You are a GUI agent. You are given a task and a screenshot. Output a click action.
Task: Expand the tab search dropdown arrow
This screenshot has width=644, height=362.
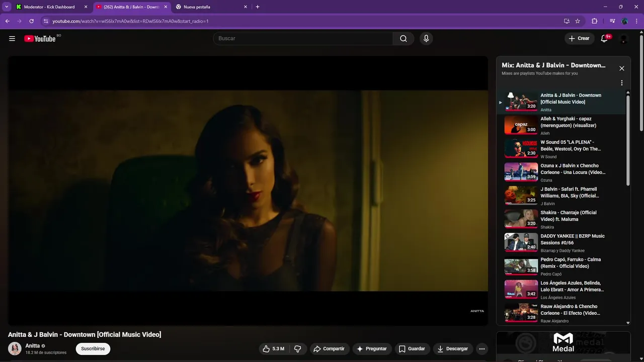coord(7,7)
